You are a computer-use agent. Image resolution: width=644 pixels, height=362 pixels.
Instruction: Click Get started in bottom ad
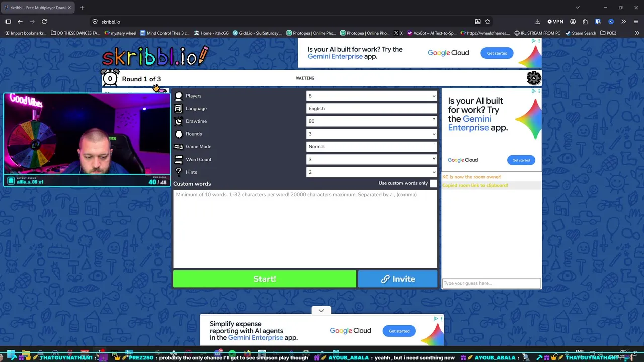coord(399,331)
